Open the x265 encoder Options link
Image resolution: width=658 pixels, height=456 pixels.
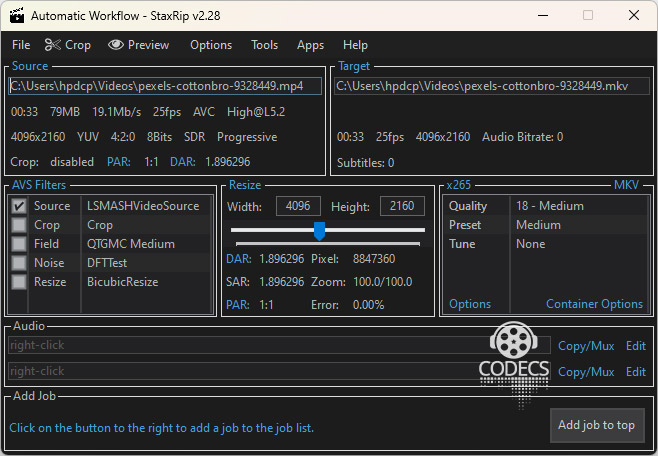[x=470, y=304]
